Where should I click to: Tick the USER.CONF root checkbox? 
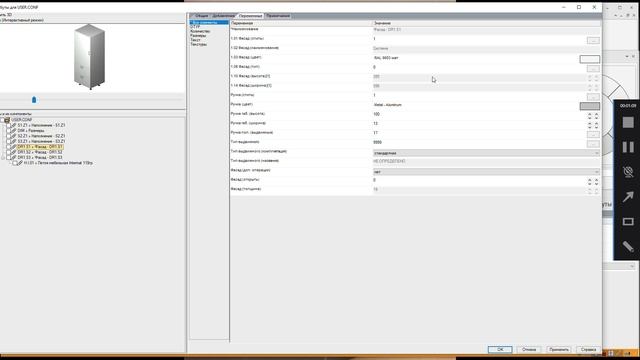coord(2,120)
